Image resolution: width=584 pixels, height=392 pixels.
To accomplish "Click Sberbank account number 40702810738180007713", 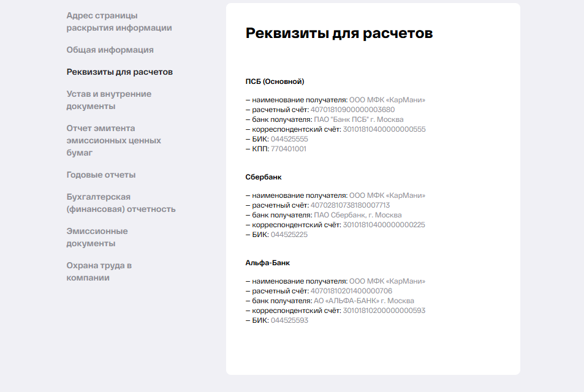I will (x=350, y=205).
